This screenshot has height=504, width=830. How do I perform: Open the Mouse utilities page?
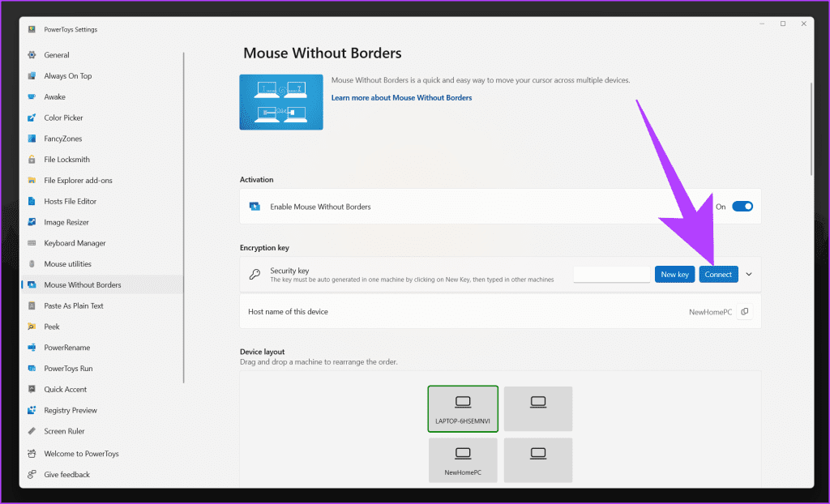[103, 264]
